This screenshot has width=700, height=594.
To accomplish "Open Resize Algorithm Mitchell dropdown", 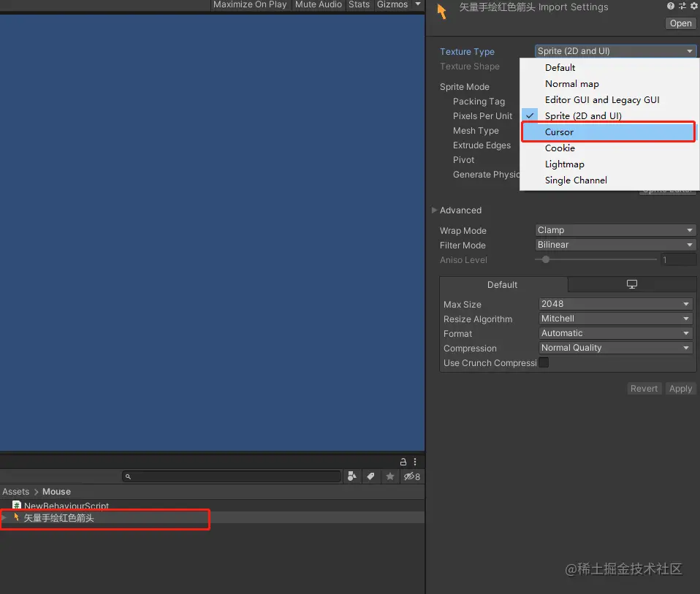I will click(615, 319).
